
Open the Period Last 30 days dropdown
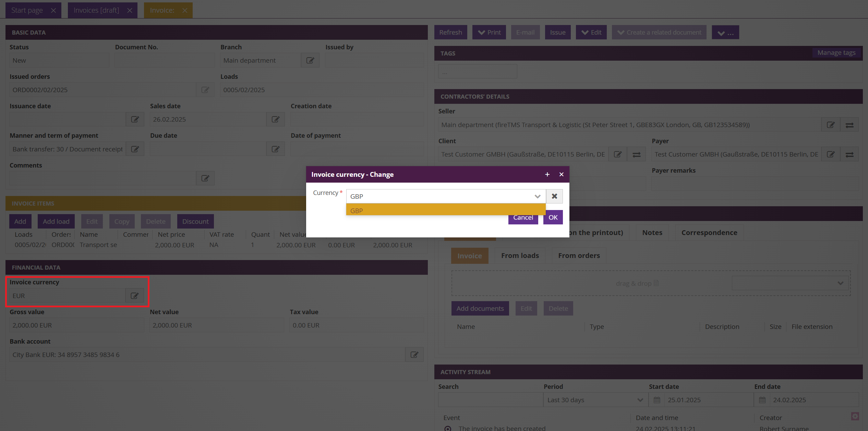tap(596, 400)
